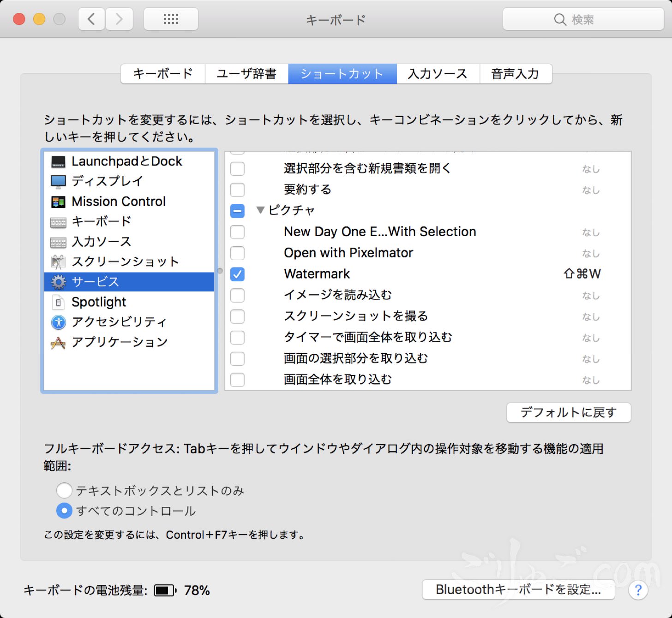Screen dimensions: 672x618
Task: Uncheck the Watermark service checkbox
Action: (x=237, y=274)
